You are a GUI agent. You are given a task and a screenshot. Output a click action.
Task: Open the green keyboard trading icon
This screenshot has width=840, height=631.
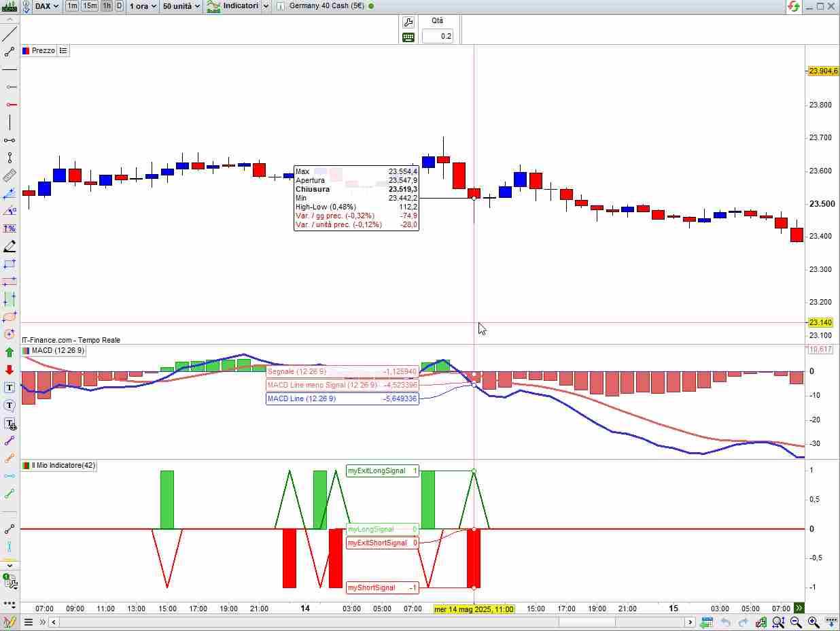point(408,37)
